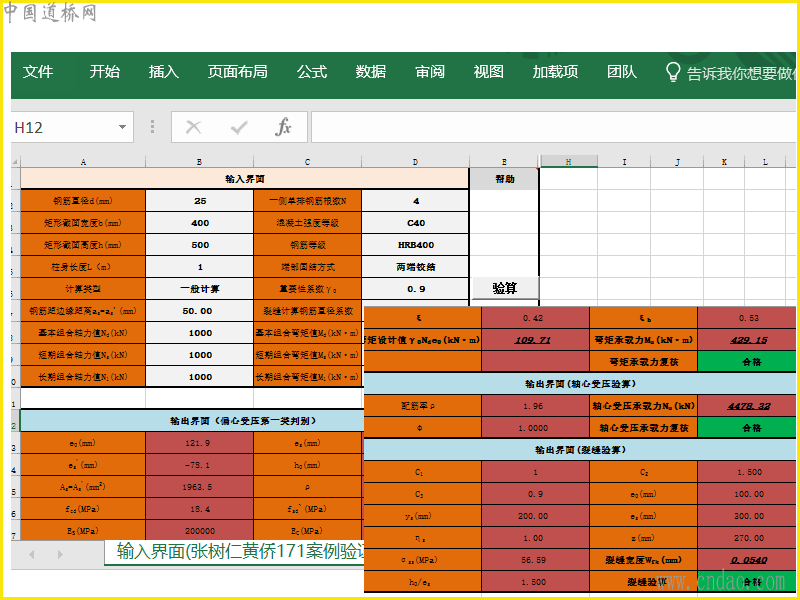This screenshot has height=600, width=800.
Task: Select column A header
Action: (83, 162)
